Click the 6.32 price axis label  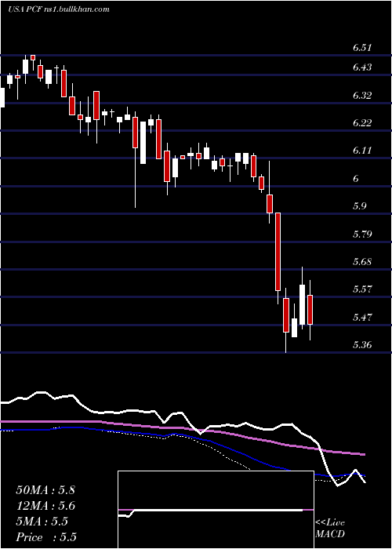pyautogui.click(x=362, y=95)
